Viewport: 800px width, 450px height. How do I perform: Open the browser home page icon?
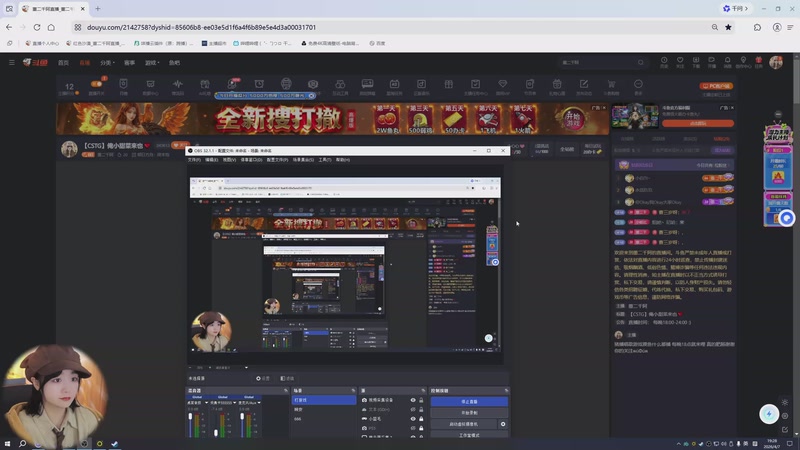(x=51, y=27)
